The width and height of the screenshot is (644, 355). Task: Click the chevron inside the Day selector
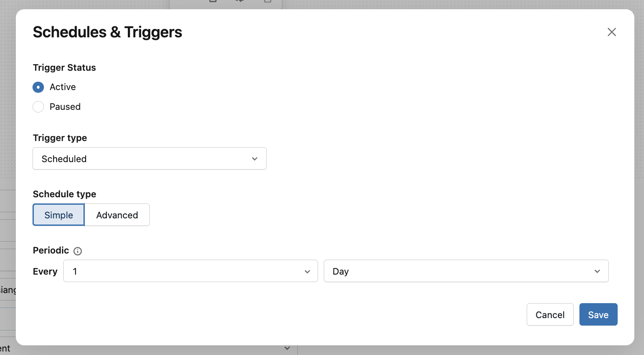(x=597, y=271)
